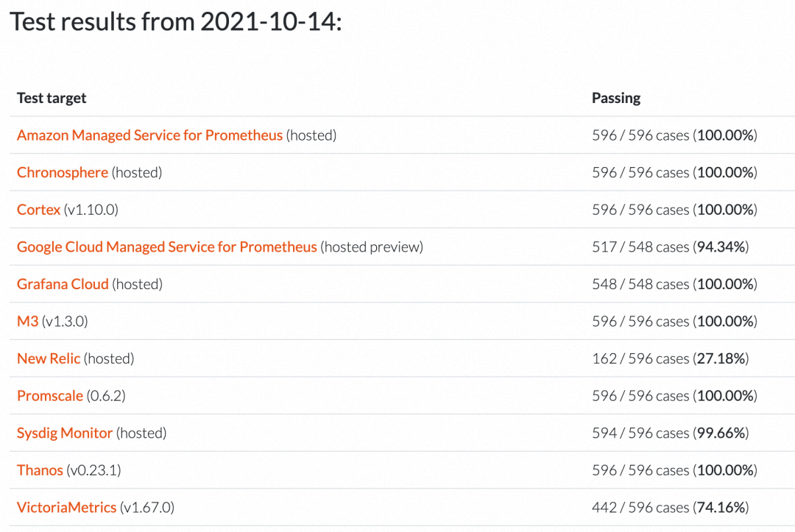Open the New Relic link

tap(49, 359)
